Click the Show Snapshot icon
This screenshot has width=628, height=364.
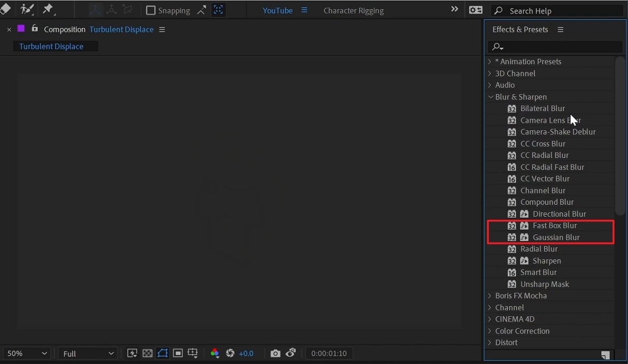pyautogui.click(x=291, y=353)
